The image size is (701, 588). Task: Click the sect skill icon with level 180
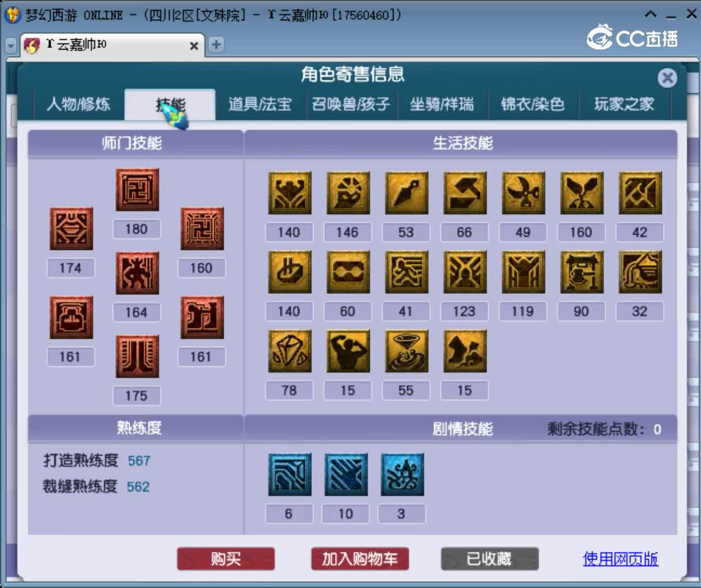click(x=137, y=189)
